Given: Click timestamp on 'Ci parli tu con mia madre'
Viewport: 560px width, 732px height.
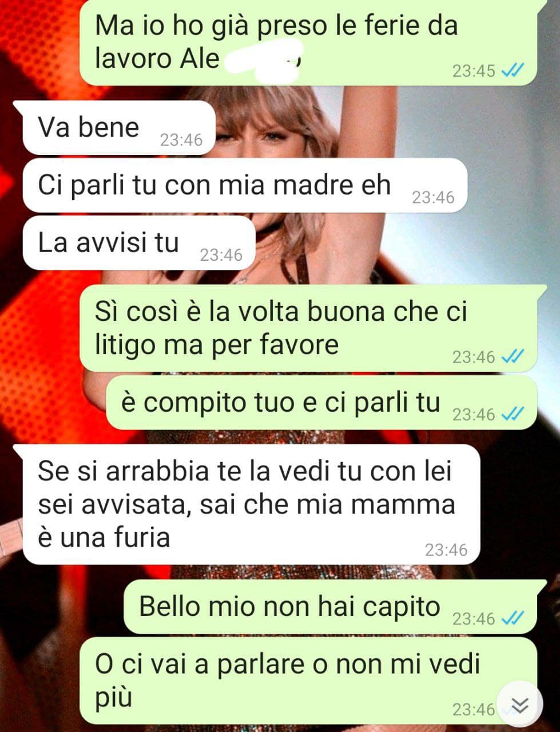Looking at the screenshot, I should 434,197.
